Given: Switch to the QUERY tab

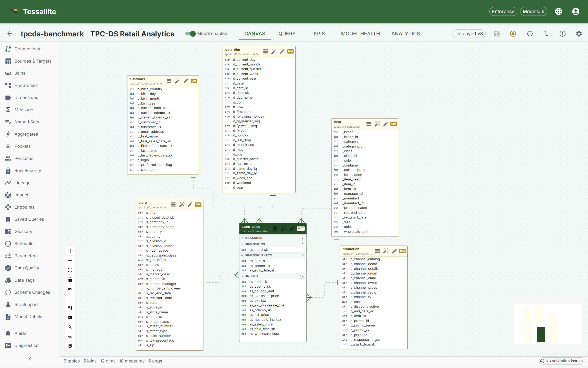Looking at the screenshot, I should [x=287, y=34].
